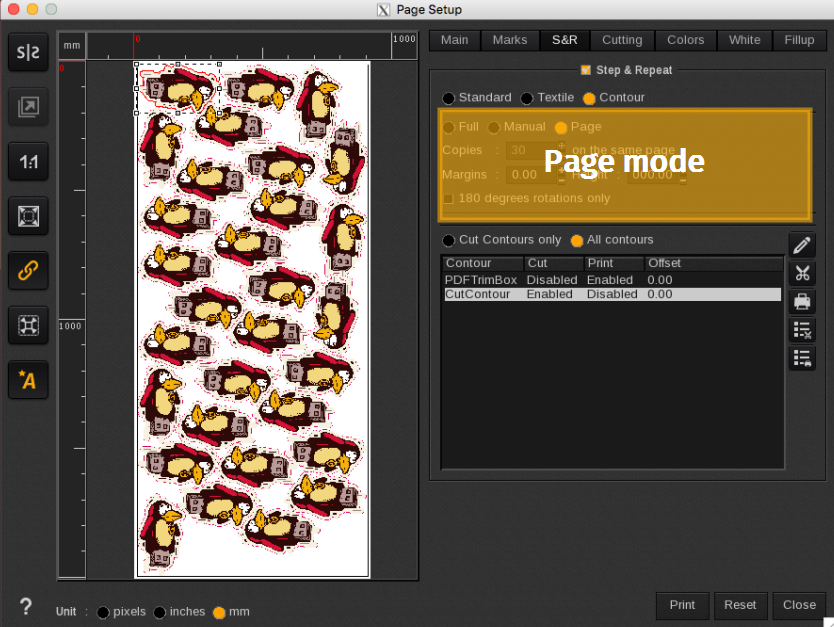Click the scissors cut icon
Screen dimensions: 834x627
click(x=802, y=273)
